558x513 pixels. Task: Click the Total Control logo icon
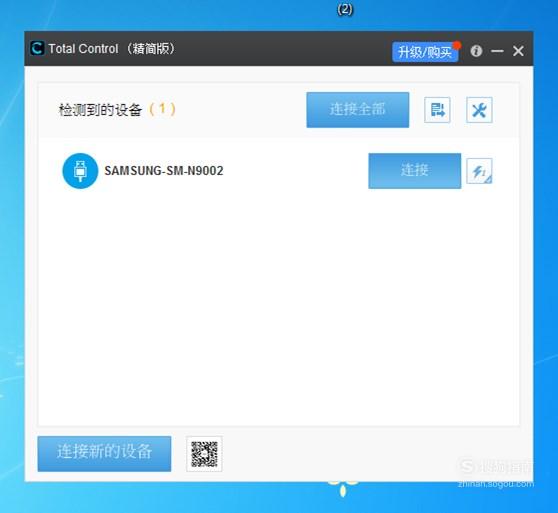click(37, 48)
